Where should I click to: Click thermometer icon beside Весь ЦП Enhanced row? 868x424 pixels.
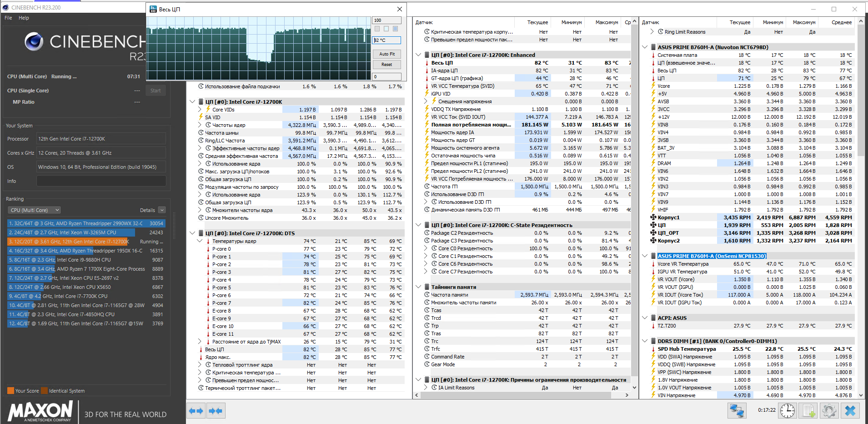pos(427,63)
